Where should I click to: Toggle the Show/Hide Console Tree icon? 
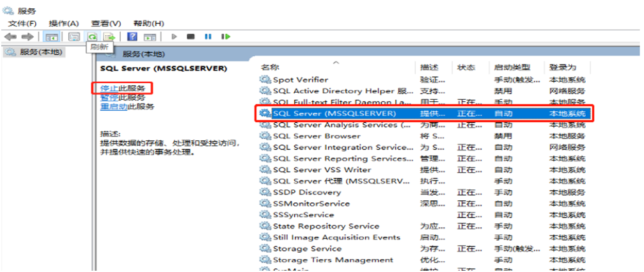click(x=51, y=37)
